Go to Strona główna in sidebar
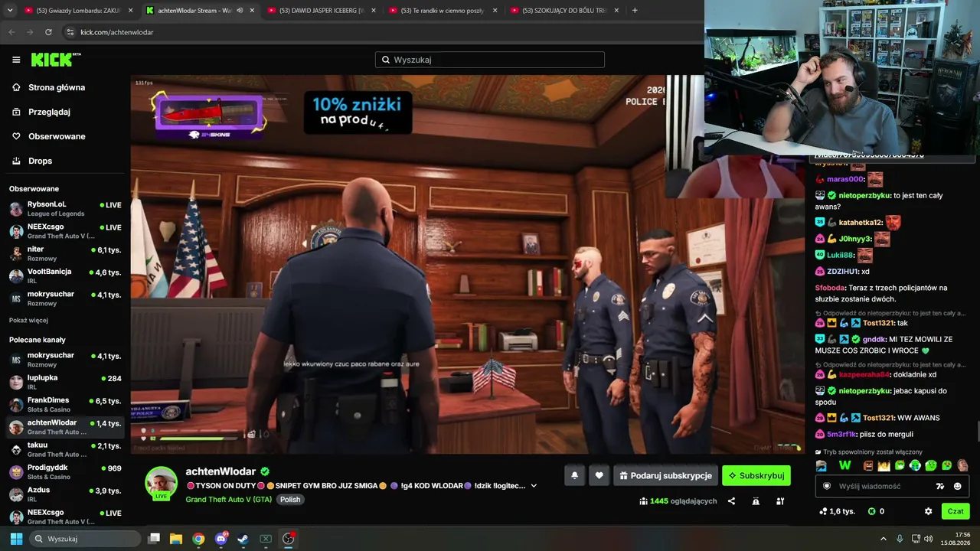980x551 pixels. click(x=65, y=87)
